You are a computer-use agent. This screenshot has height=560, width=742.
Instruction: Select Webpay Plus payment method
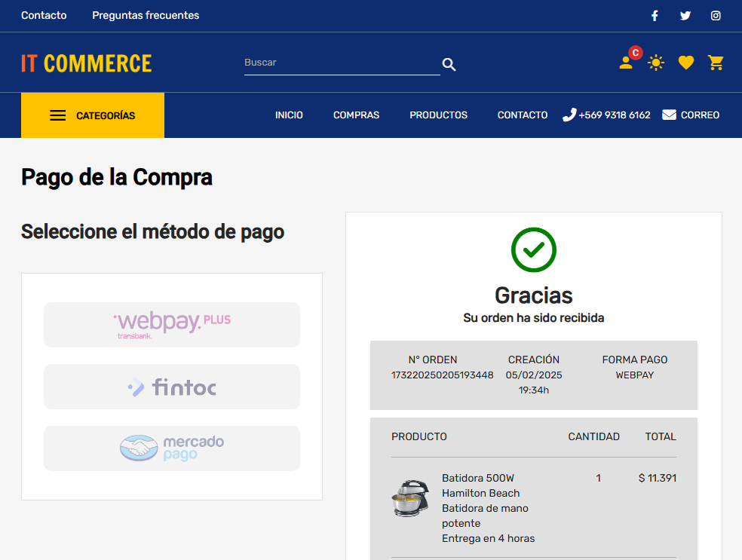(x=172, y=325)
